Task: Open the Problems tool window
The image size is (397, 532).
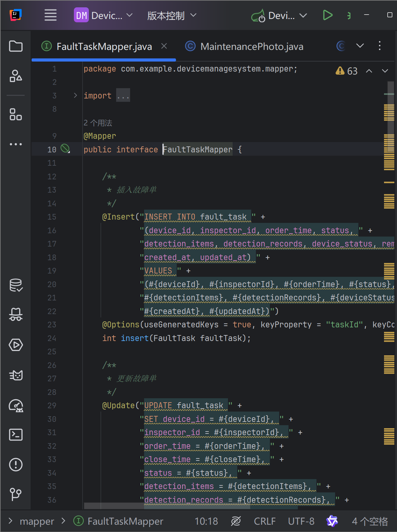Action: [x=16, y=464]
